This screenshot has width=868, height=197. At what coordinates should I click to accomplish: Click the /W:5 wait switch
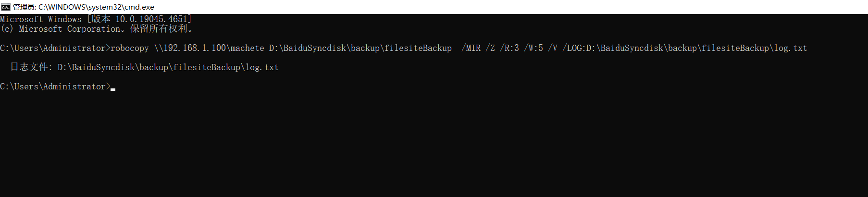click(533, 48)
